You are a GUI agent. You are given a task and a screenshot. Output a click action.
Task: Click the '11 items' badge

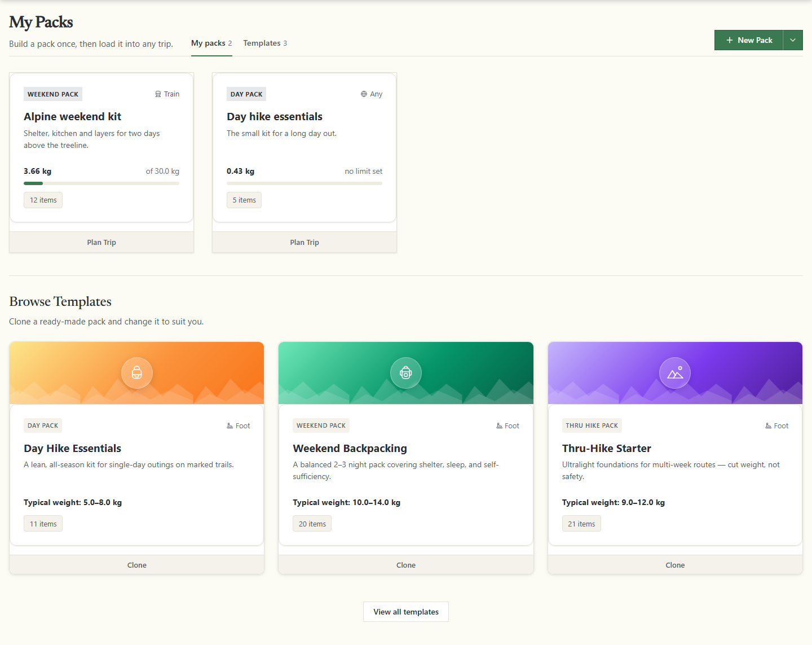click(x=43, y=524)
